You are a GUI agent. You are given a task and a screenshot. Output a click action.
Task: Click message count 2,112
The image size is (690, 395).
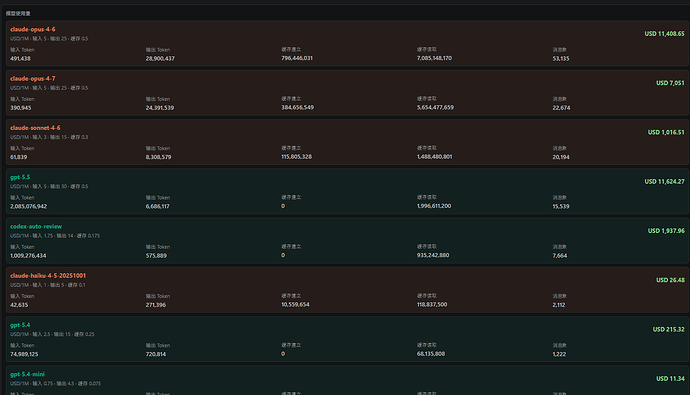tap(559, 305)
